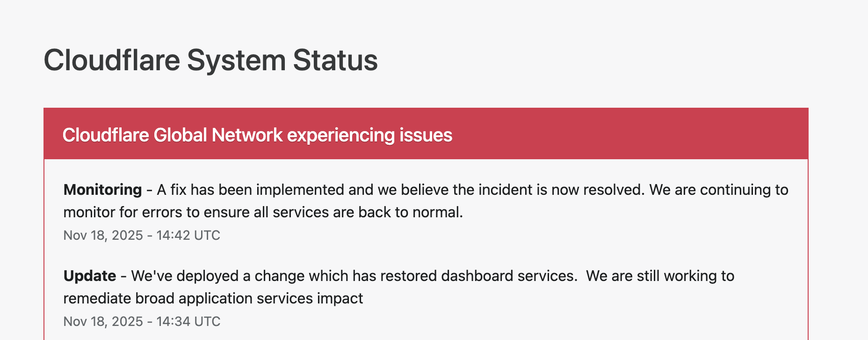
Task: Click the words 'experiencing issues' in the banner
Action: pos(369,135)
